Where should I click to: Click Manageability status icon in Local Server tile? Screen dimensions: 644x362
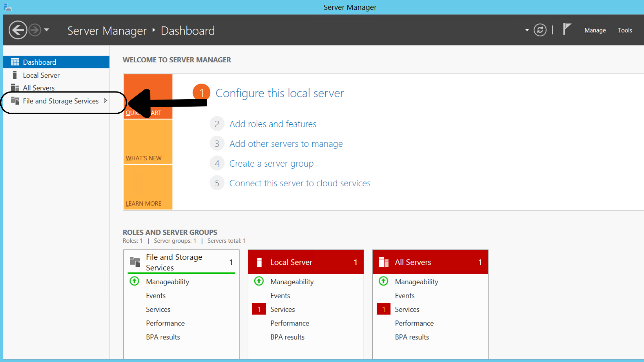[x=259, y=281]
